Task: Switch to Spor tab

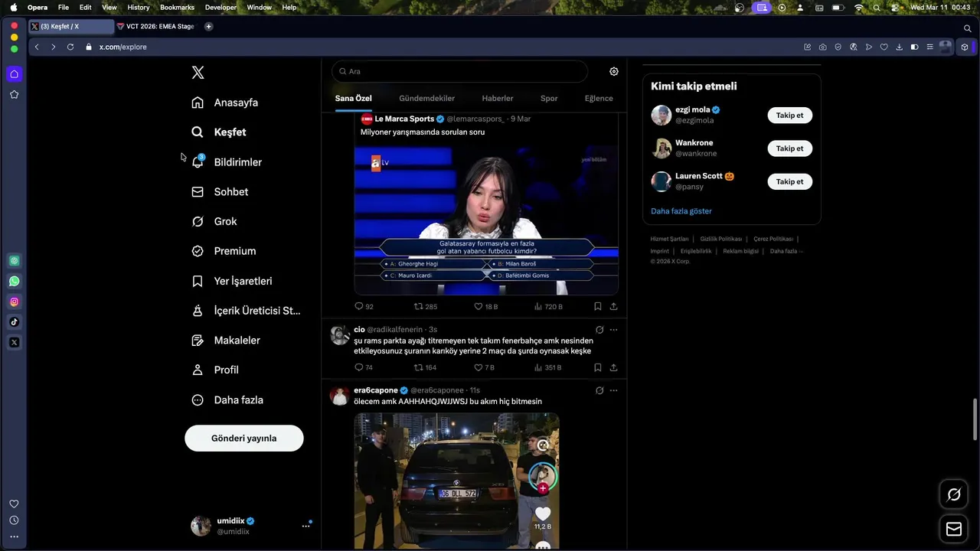Action: (549, 98)
